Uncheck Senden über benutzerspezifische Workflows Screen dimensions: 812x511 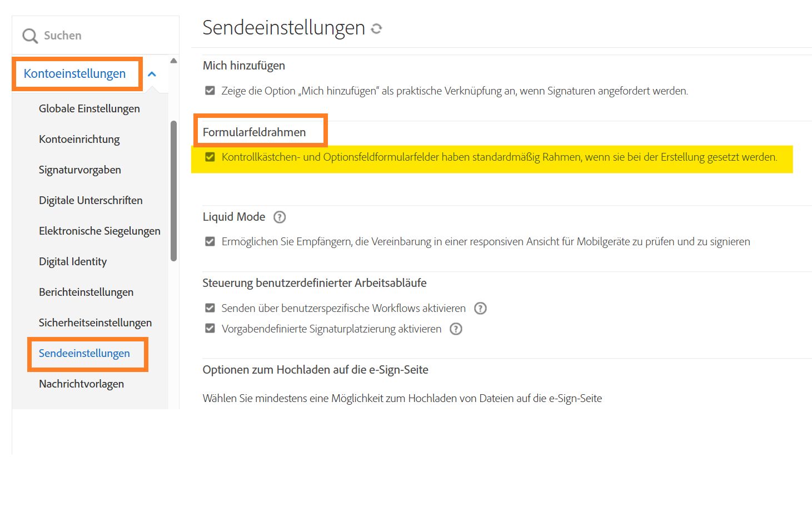click(x=210, y=308)
